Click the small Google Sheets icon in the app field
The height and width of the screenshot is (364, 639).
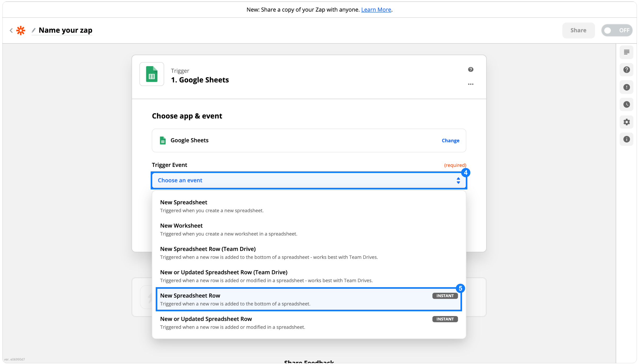pyautogui.click(x=163, y=140)
